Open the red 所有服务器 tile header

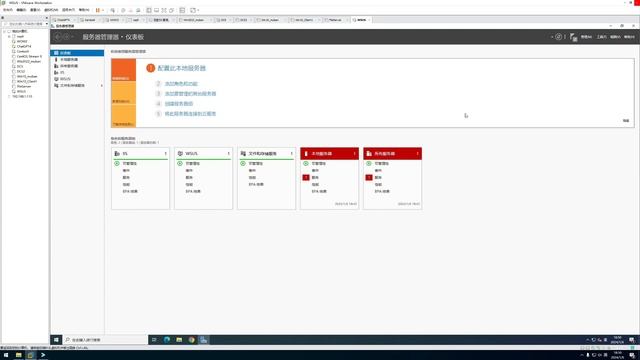(x=392, y=153)
